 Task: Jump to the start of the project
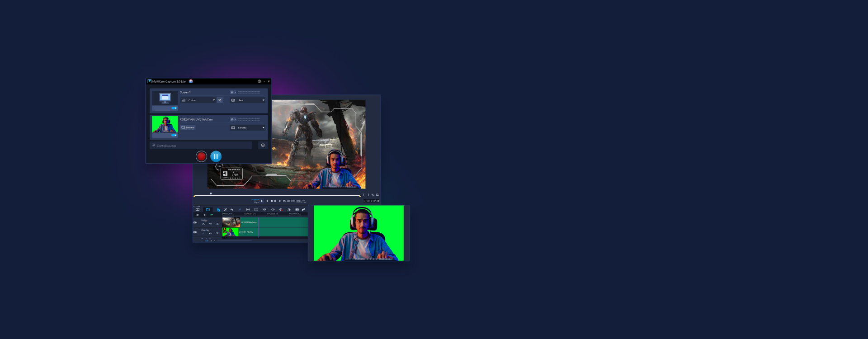pyautogui.click(x=267, y=201)
